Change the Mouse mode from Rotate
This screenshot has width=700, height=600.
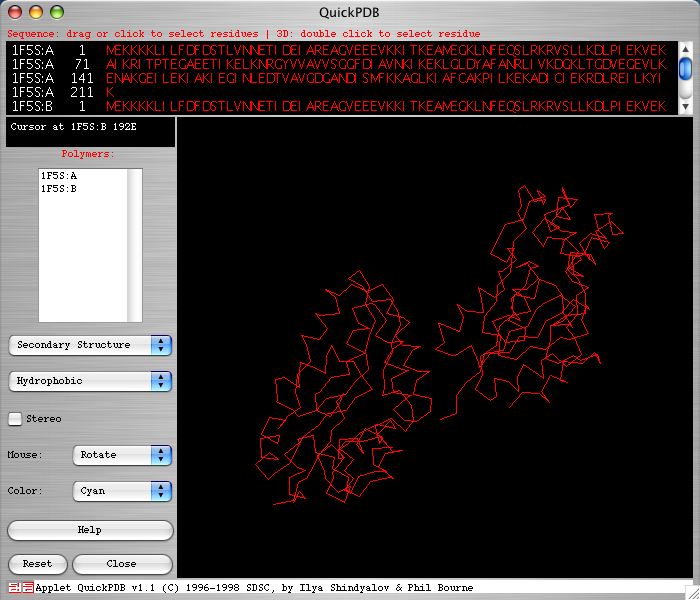coord(122,455)
